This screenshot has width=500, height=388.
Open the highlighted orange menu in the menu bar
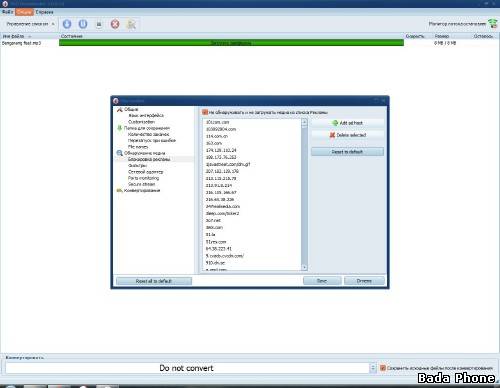24,12
